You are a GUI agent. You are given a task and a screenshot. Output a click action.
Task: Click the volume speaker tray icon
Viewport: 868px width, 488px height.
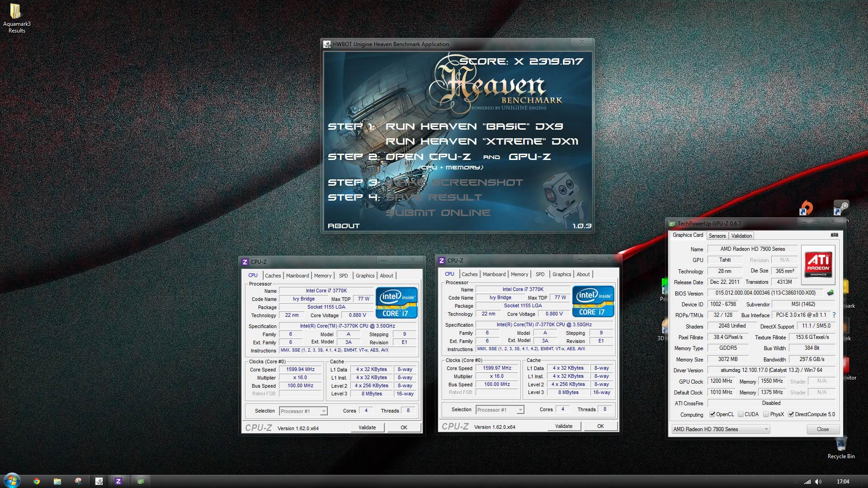[818, 482]
